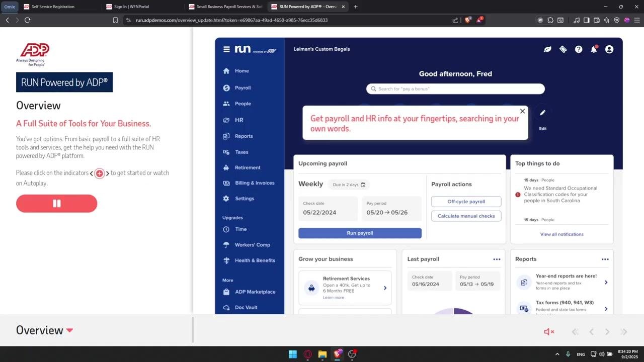Open the user profile icon
This screenshot has height=362, width=644.
[x=609, y=49]
